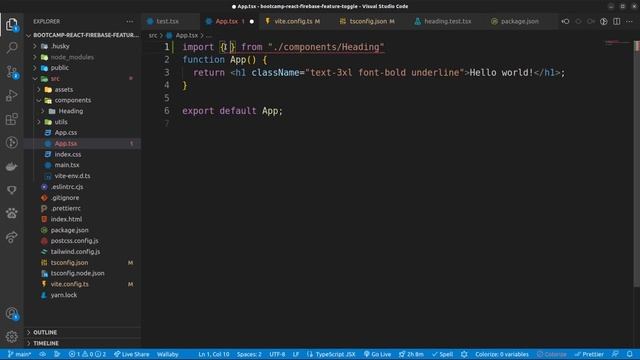Open the Run and Debug view

pyautogui.click(x=12, y=96)
